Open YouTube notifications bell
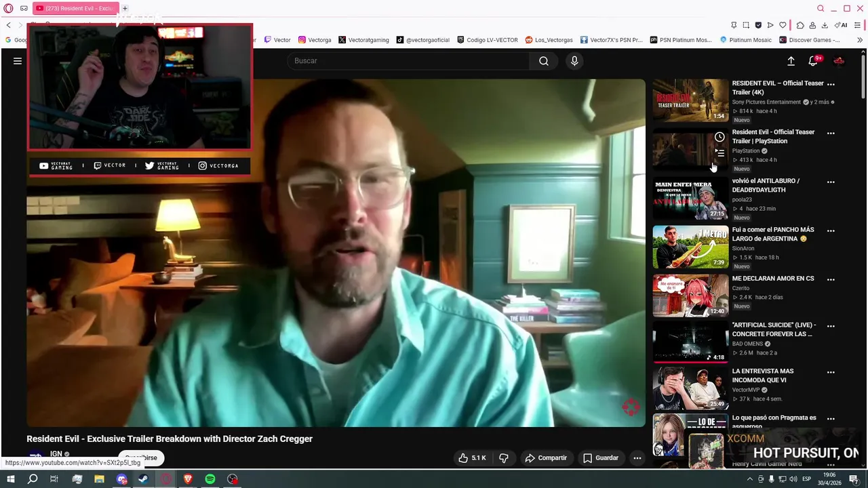The width and height of the screenshot is (868, 488). (x=813, y=61)
